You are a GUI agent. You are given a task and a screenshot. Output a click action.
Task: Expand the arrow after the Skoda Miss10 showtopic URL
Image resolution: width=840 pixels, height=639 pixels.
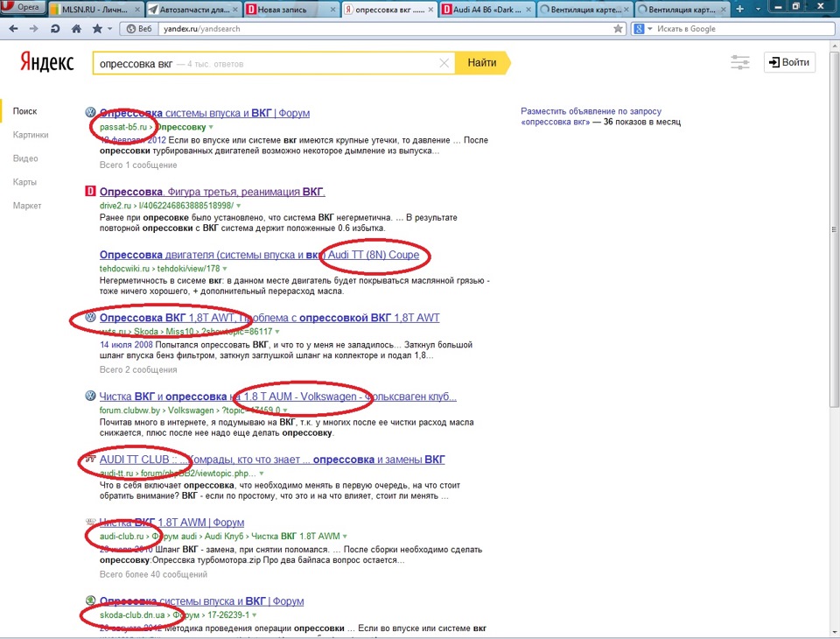click(x=277, y=332)
